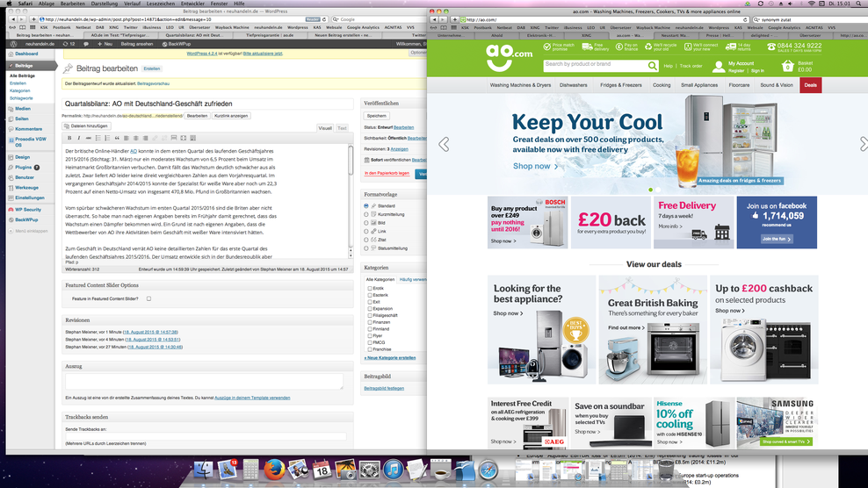Click Safari reload button in WordPress window
This screenshot has height=488, width=868.
(x=324, y=19)
